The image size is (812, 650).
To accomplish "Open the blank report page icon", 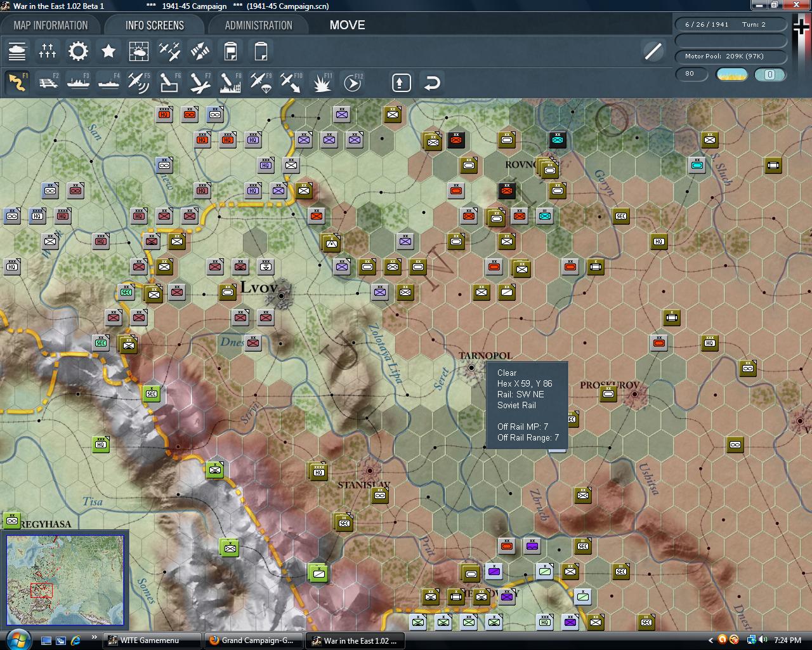I will [261, 51].
